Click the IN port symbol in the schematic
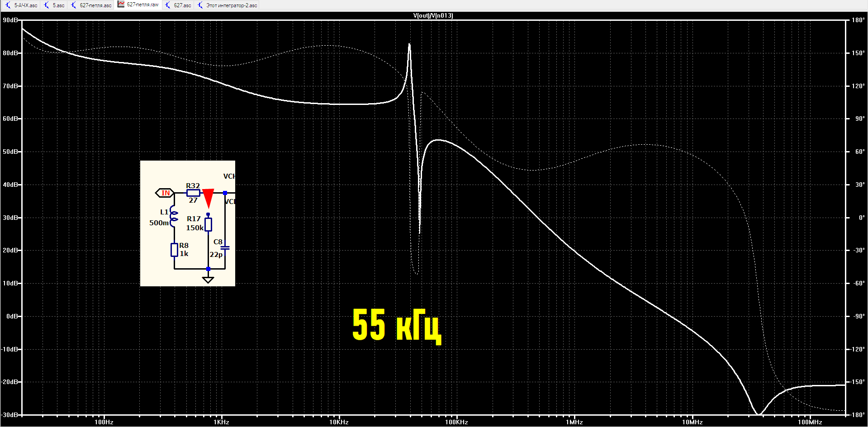 (x=165, y=193)
